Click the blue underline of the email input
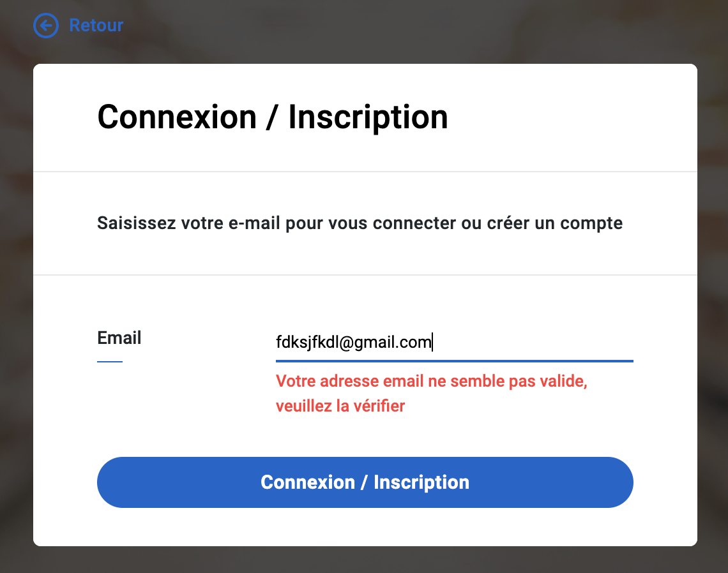 [x=454, y=361]
